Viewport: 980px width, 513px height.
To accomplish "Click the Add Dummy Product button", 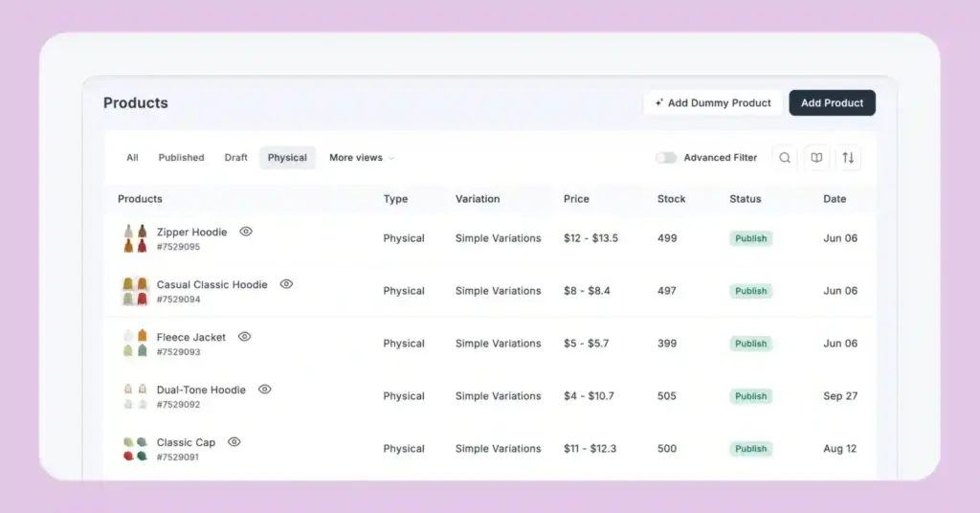I will tap(713, 103).
